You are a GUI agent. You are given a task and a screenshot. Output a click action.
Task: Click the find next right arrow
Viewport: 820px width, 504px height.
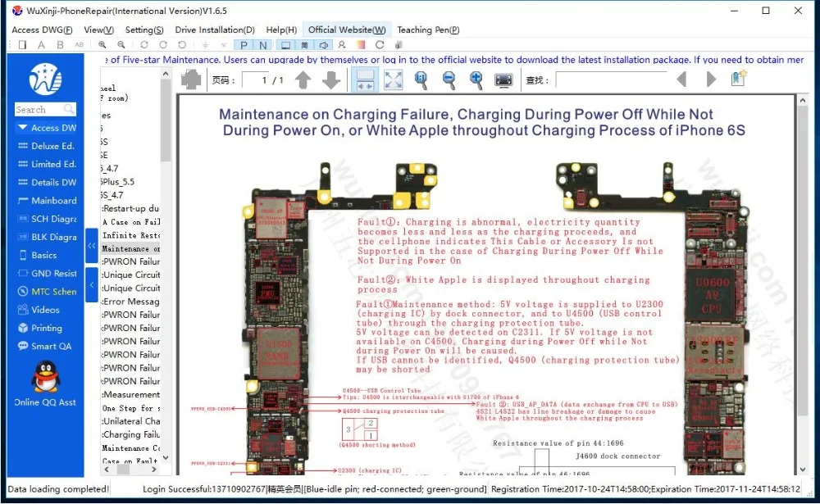tap(711, 79)
